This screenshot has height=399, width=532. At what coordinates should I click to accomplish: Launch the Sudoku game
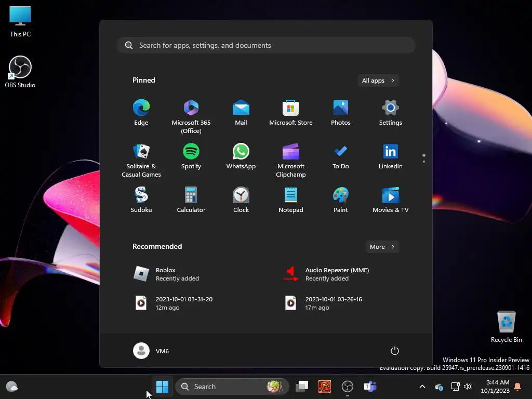coord(141,200)
